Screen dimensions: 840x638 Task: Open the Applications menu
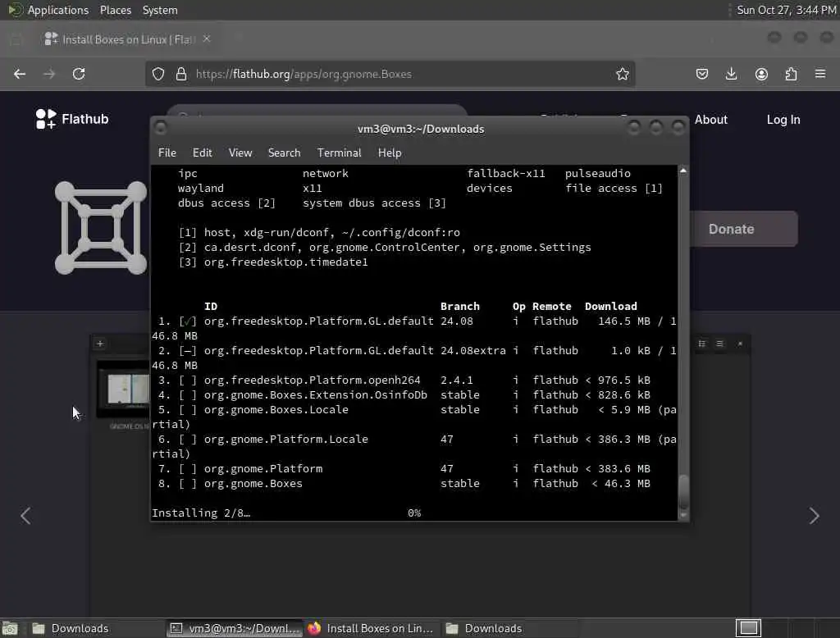[x=58, y=10]
